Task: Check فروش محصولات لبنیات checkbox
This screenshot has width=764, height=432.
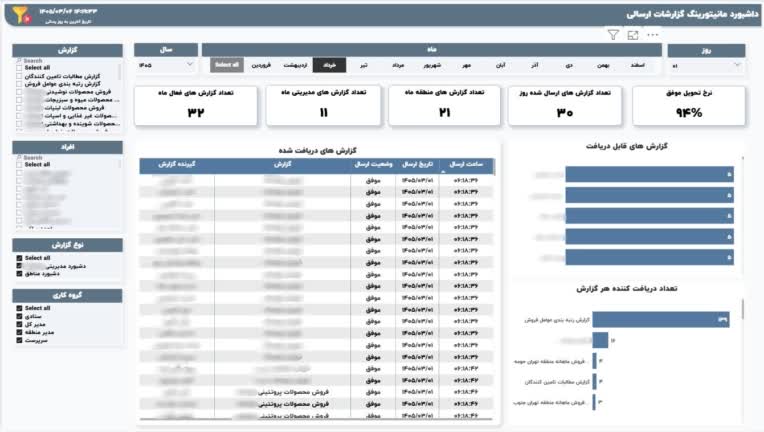Action: tap(19, 108)
